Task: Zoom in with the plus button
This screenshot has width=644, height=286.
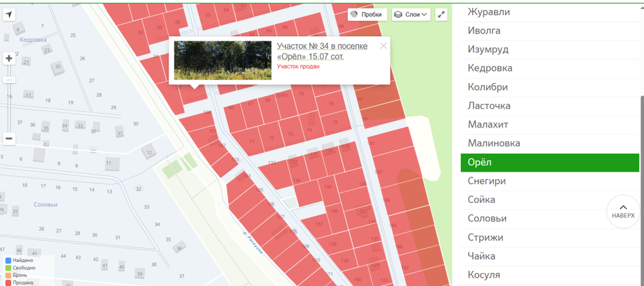Action: (x=9, y=59)
